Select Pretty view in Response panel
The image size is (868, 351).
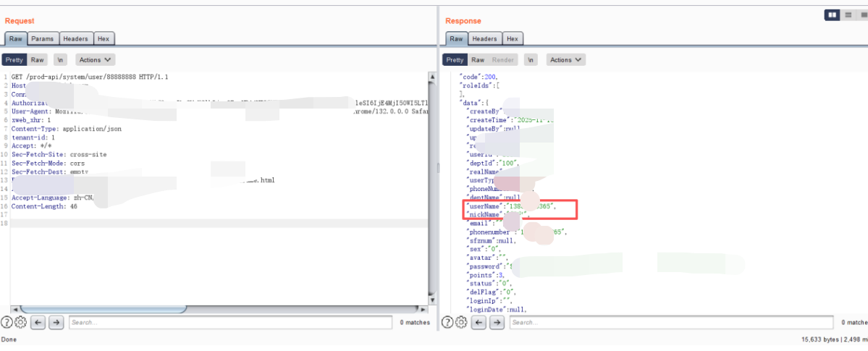[455, 60]
